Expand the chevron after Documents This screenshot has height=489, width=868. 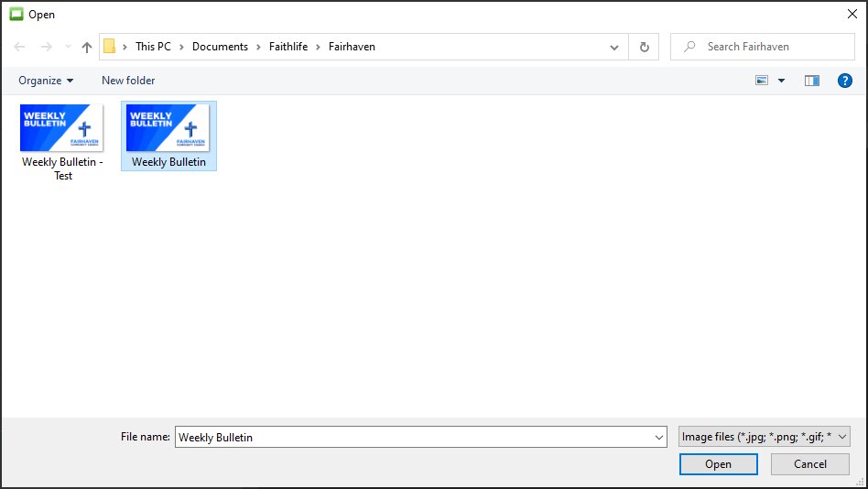tap(258, 47)
